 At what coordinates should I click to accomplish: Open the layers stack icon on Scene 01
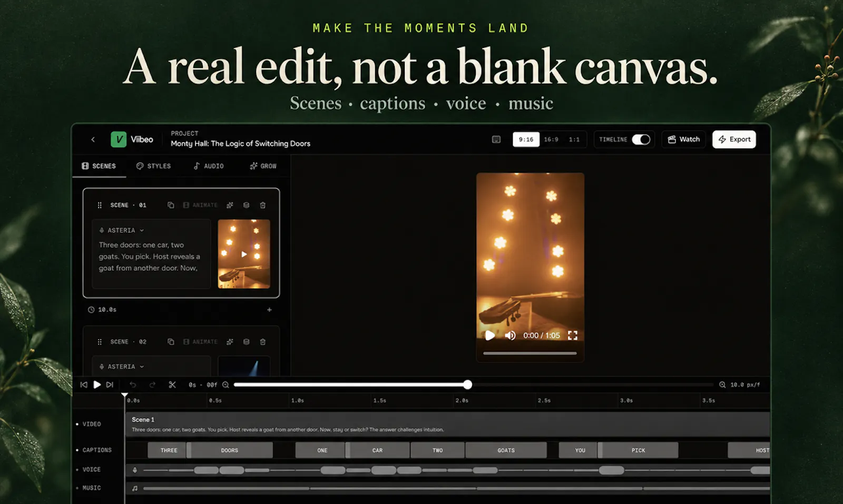(x=246, y=205)
